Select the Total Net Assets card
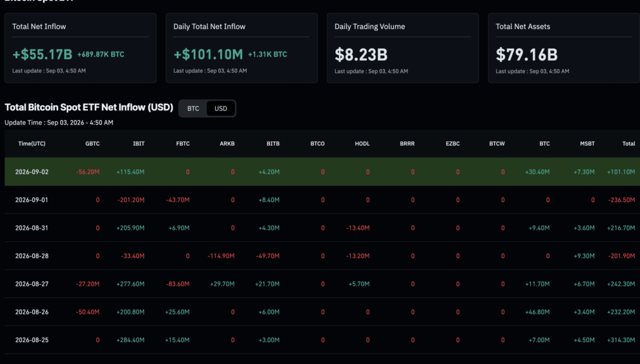The image size is (640, 364). [564, 48]
